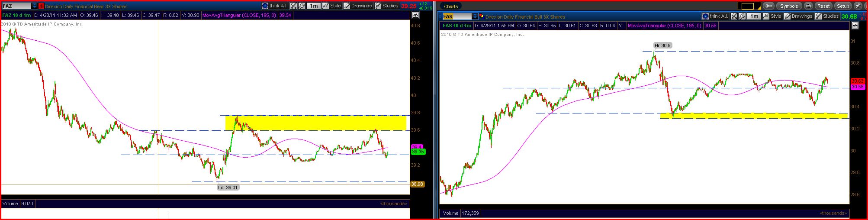868x220 pixels.
Task: Open the wrench settings icon on the FAZ chart
Action: click(x=302, y=6)
